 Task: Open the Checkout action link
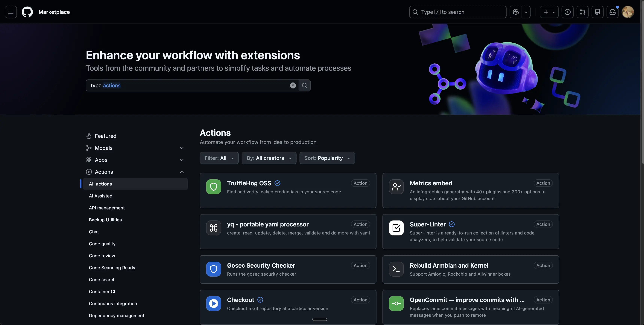(240, 300)
